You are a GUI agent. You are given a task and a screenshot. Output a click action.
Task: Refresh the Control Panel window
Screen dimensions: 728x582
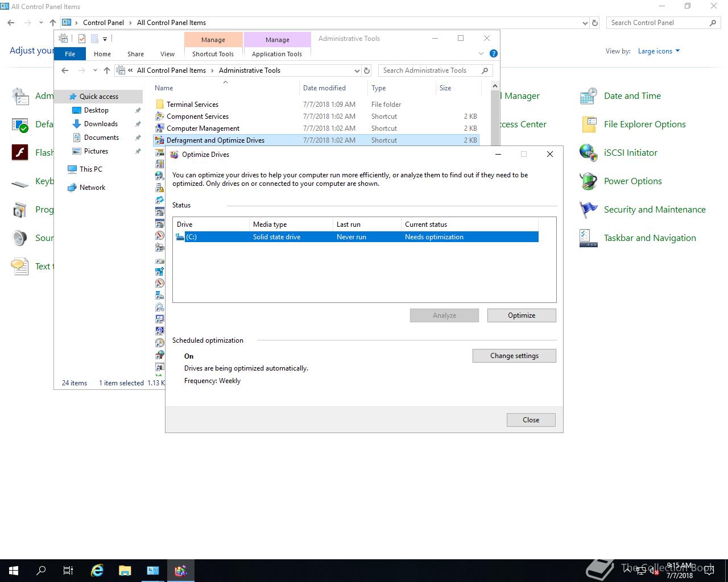[x=595, y=23]
